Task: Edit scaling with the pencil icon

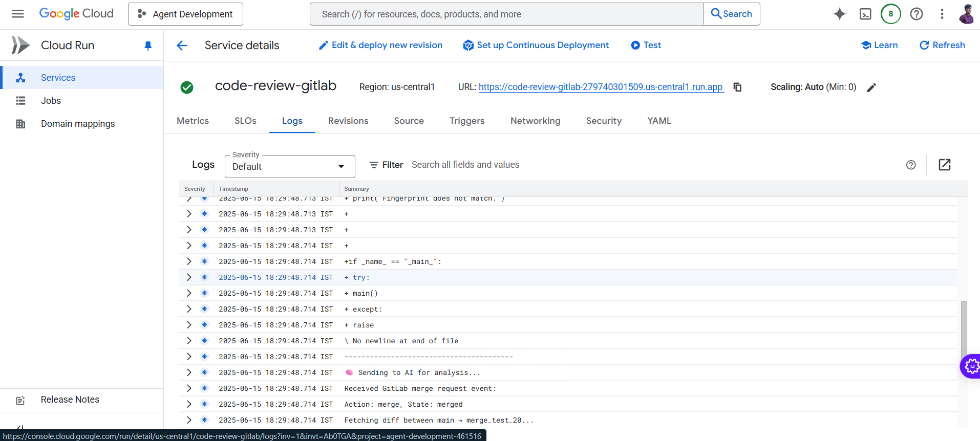Action: (871, 87)
